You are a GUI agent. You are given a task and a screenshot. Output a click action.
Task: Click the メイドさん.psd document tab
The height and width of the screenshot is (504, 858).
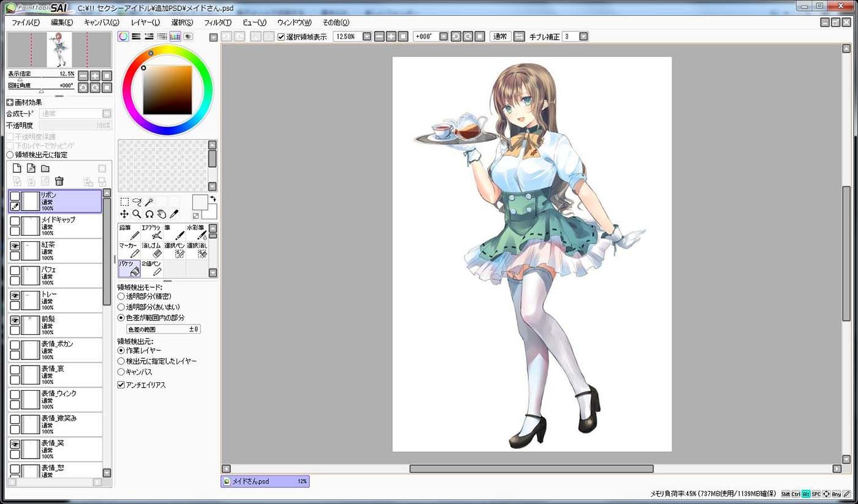265,482
